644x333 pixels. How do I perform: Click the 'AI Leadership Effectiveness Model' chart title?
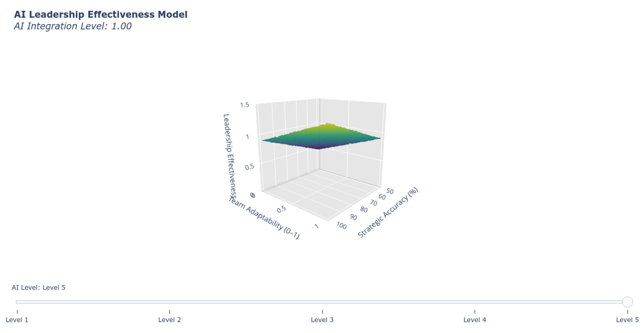(x=101, y=15)
